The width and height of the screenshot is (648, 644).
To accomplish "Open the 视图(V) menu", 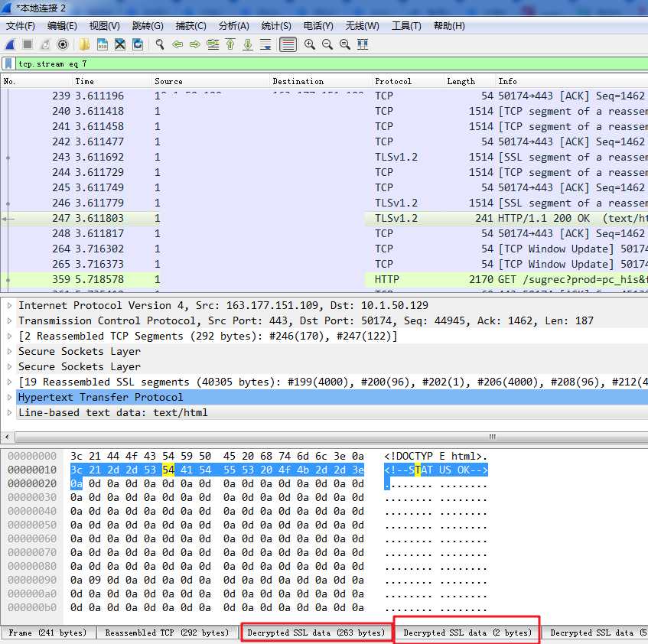I will pyautogui.click(x=105, y=26).
